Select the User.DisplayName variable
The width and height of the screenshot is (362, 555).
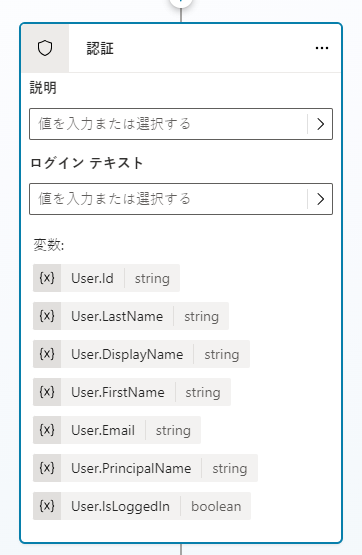142,354
